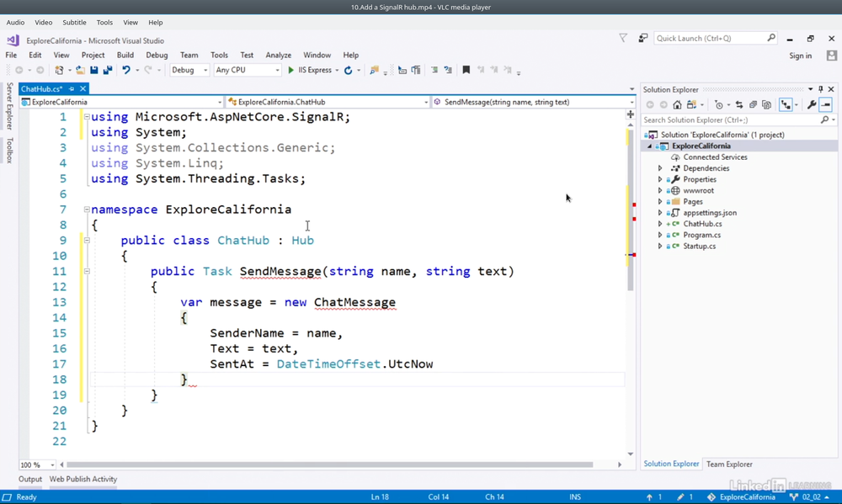Open the Build menu

tap(125, 55)
